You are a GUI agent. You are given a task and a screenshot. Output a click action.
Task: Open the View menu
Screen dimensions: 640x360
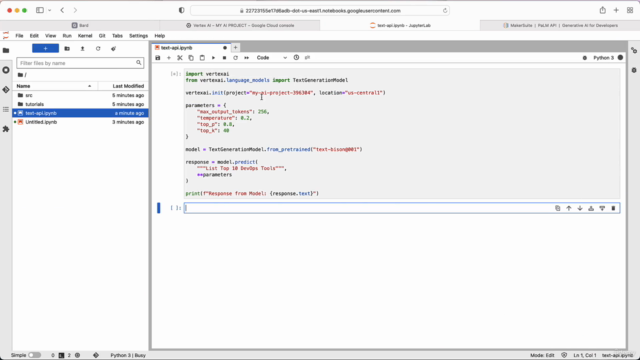[x=51, y=36]
